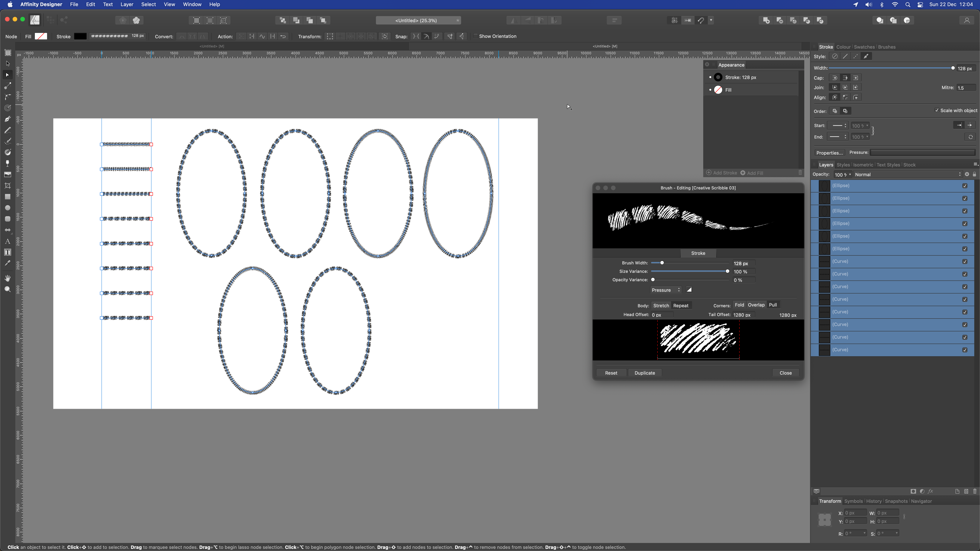This screenshot has width=980, height=551.
Task: Open the End arrowhead style dropdown
Action: tap(838, 137)
